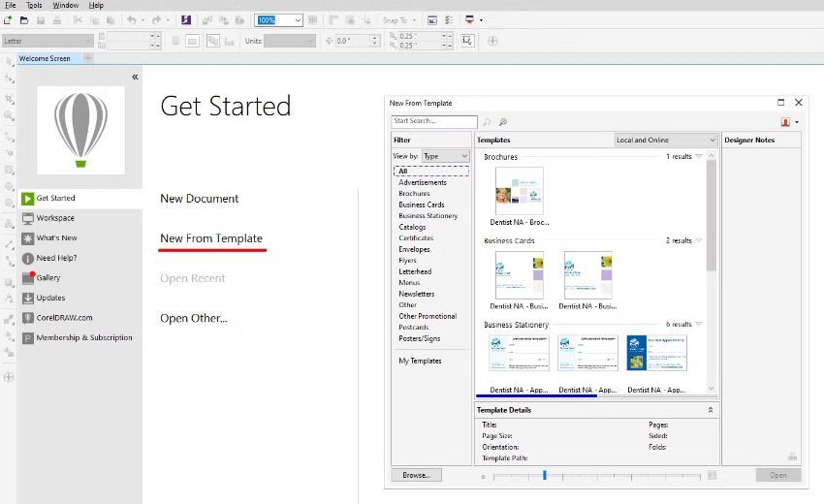Click the Get Started play icon in sidebar
824x504 pixels.
pyautogui.click(x=28, y=199)
